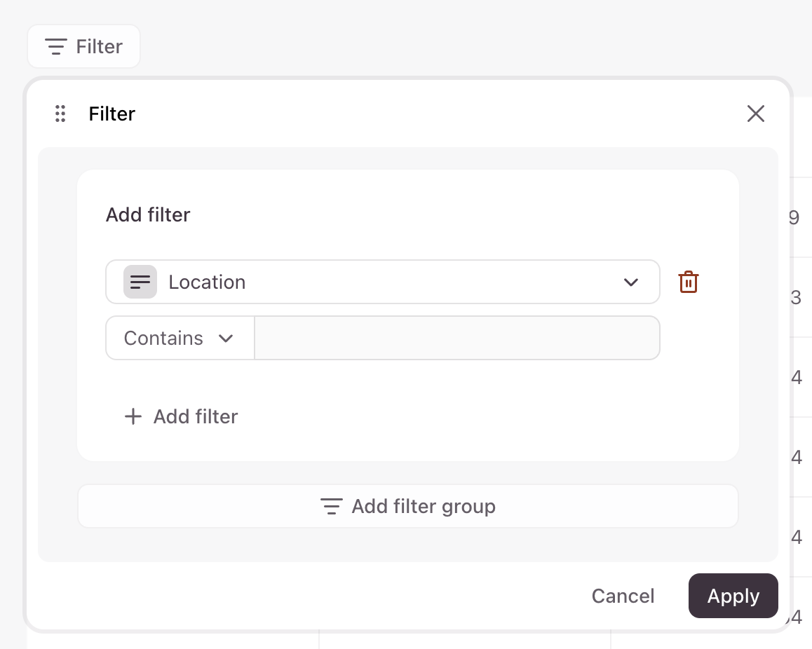Click the text-field type icon beside Location

coord(140,282)
